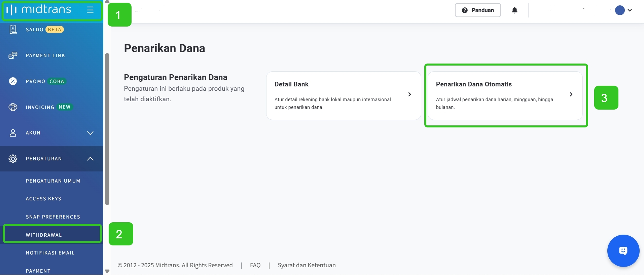Click the Invoicing printer icon
The image size is (644, 275).
(x=13, y=107)
